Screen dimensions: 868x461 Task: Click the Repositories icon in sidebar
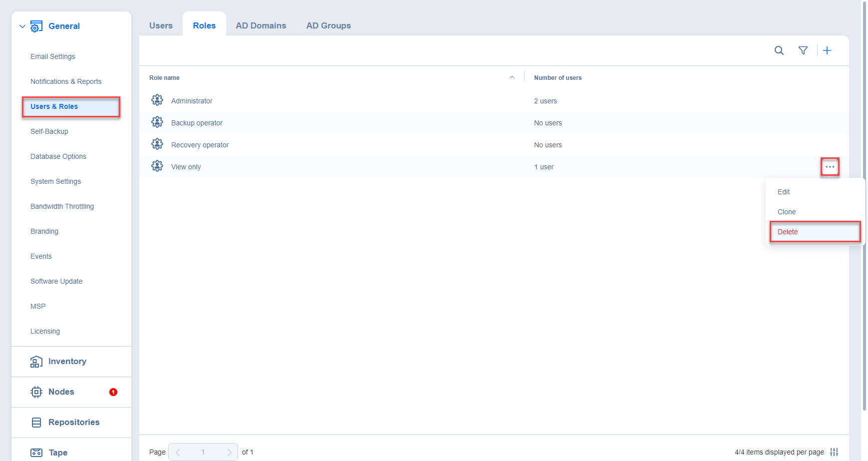(x=36, y=423)
